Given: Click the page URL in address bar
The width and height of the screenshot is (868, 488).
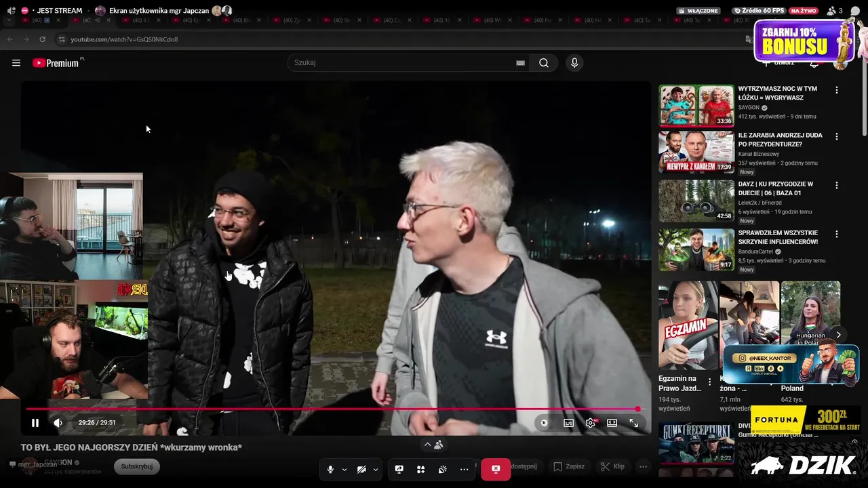Looking at the screenshot, I should tap(124, 39).
